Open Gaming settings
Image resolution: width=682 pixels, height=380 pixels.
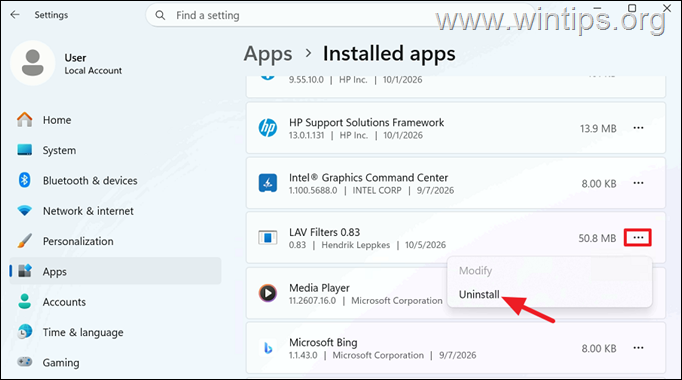[x=115, y=362]
